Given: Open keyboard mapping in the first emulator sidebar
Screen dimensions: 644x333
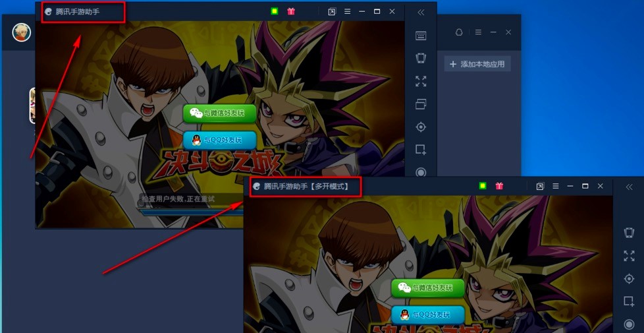Looking at the screenshot, I should tap(421, 36).
